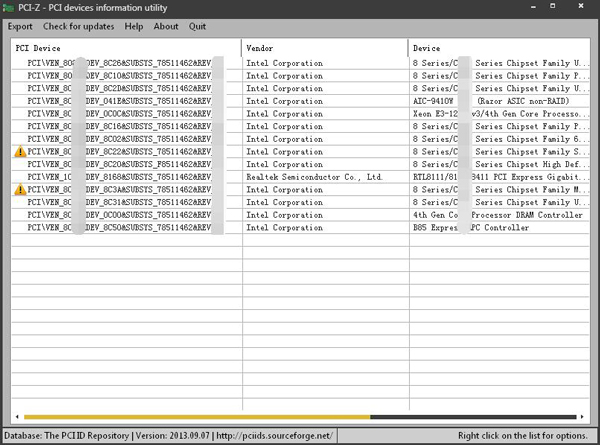Click Check for updates menu item
Image resolution: width=600 pixels, height=445 pixels.
[78, 26]
